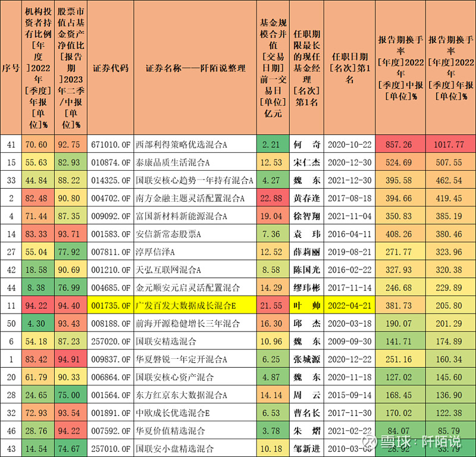The height and width of the screenshot is (457, 476).
Task: Select fund manager 黄春逢
Action: tap(306, 198)
